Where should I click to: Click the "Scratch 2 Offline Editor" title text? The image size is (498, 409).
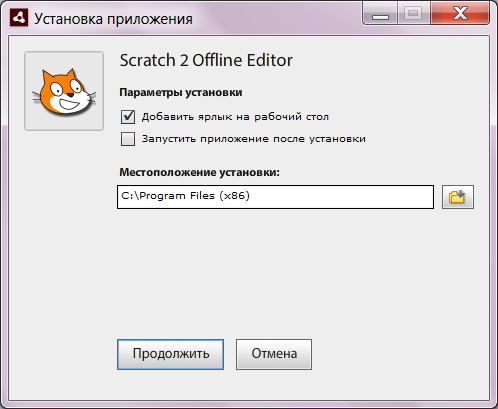pos(206,60)
